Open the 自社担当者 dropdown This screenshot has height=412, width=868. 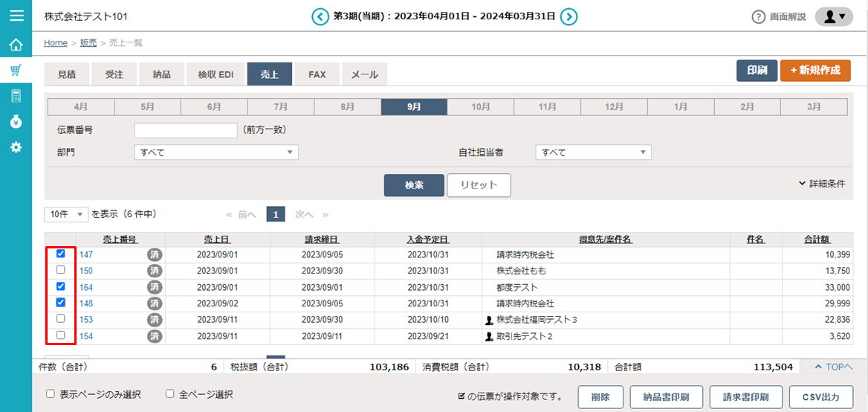[593, 152]
